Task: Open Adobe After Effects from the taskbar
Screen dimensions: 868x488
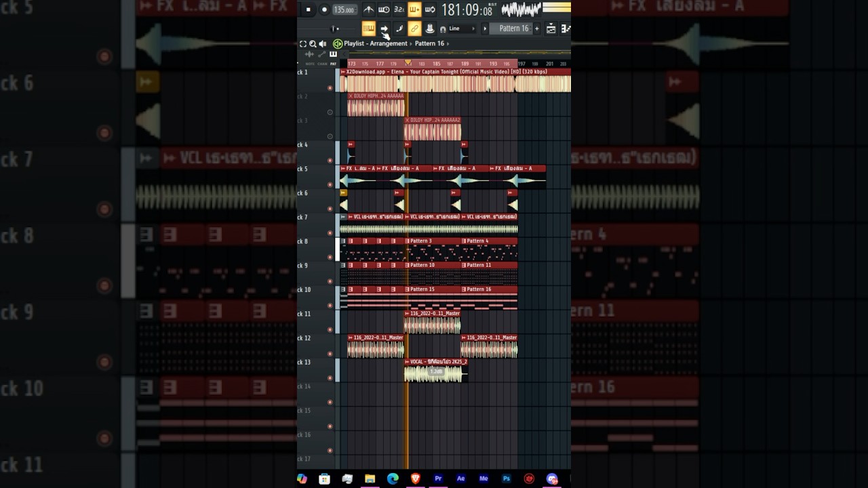Action: tap(461, 479)
